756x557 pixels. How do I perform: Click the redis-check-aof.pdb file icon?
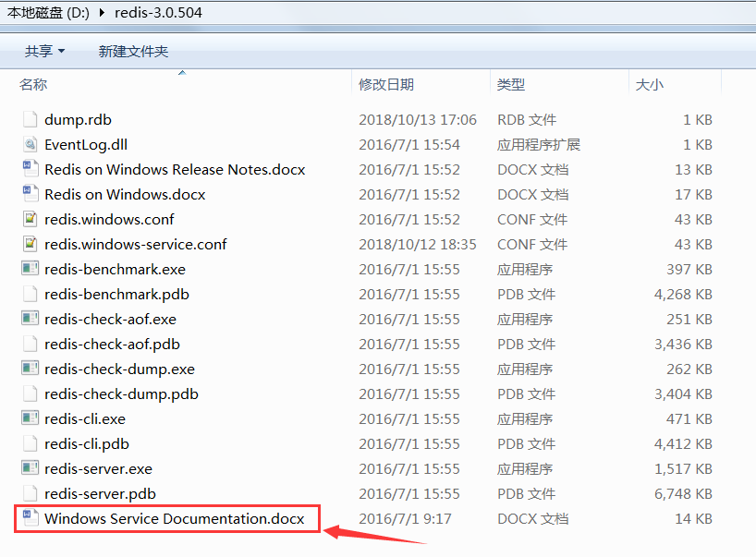[x=30, y=344]
